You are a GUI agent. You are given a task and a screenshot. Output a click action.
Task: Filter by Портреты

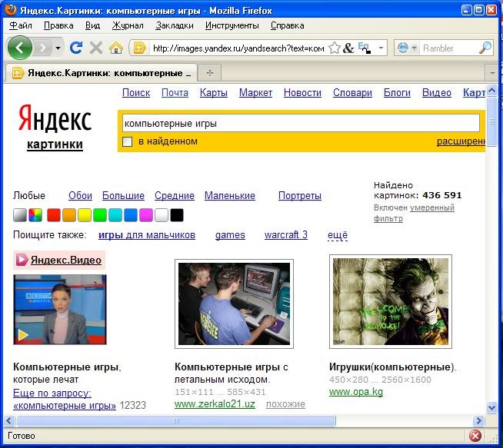coord(300,195)
